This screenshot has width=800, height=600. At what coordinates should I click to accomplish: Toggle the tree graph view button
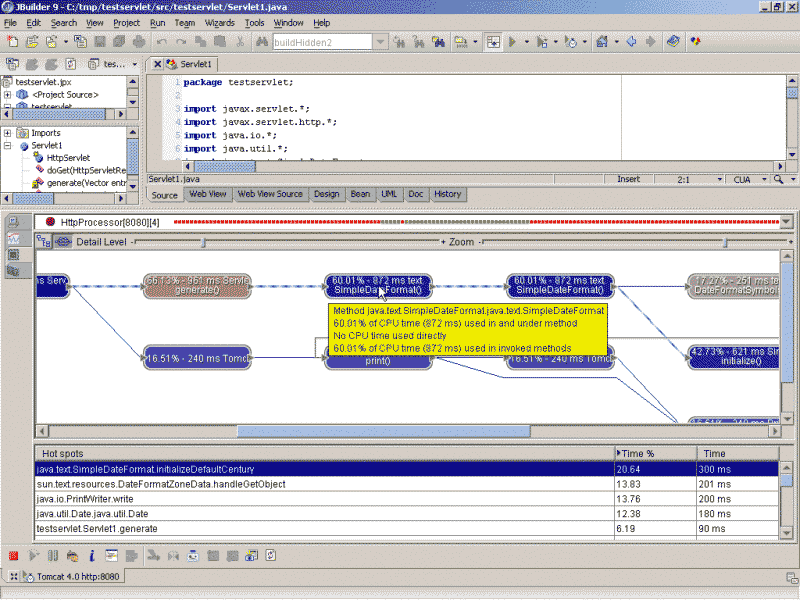[44, 241]
